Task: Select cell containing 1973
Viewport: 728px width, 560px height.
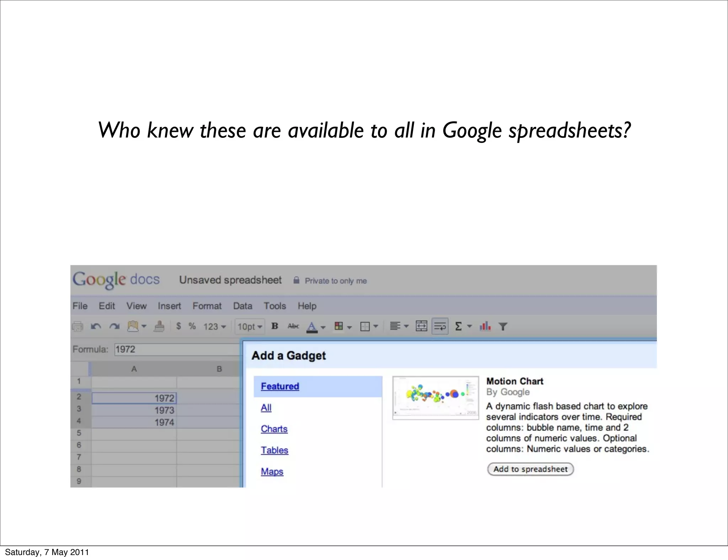Action: point(134,410)
